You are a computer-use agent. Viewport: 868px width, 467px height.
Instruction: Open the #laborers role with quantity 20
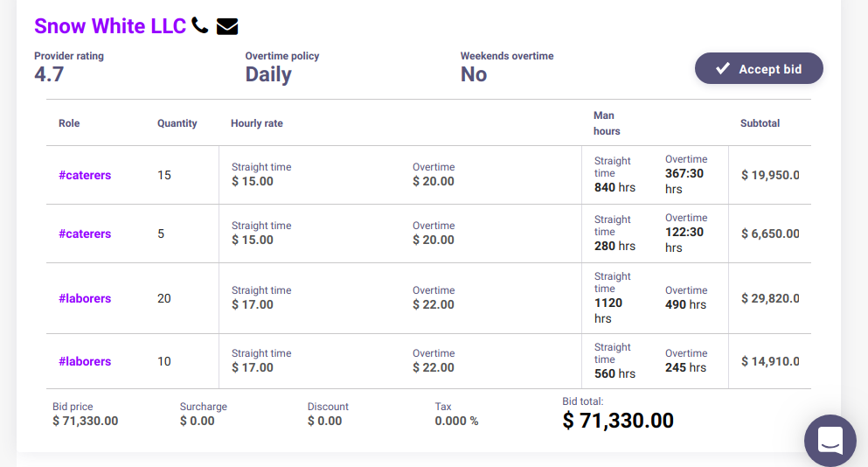click(x=85, y=298)
